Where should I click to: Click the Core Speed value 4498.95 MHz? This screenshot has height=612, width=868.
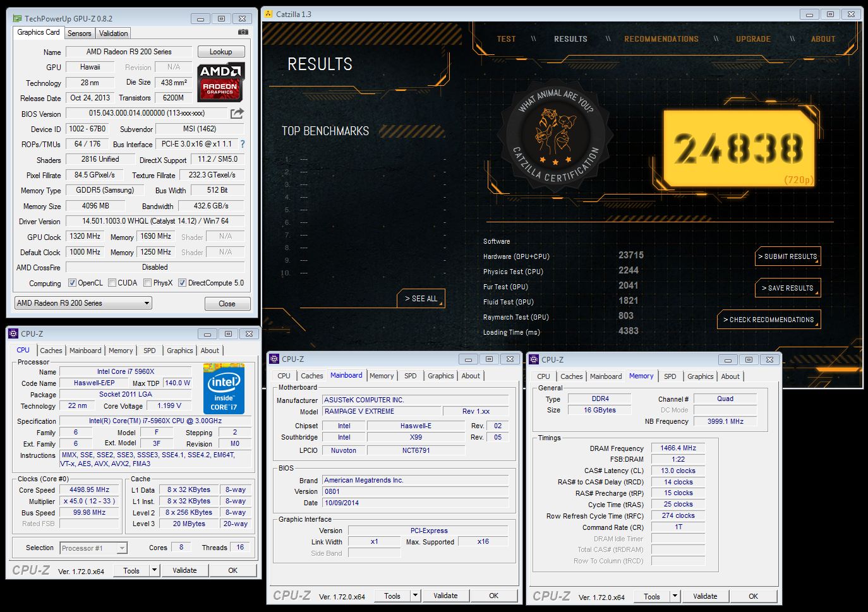(x=89, y=489)
